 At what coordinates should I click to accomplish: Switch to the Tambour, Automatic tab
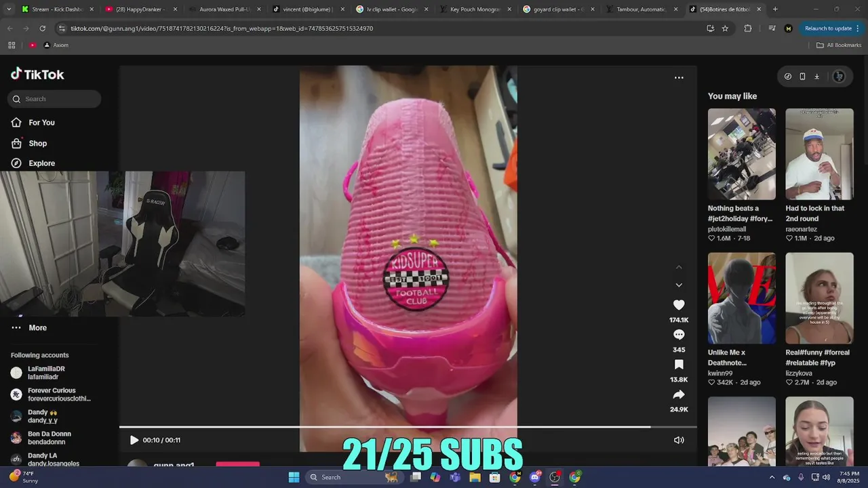tap(642, 9)
